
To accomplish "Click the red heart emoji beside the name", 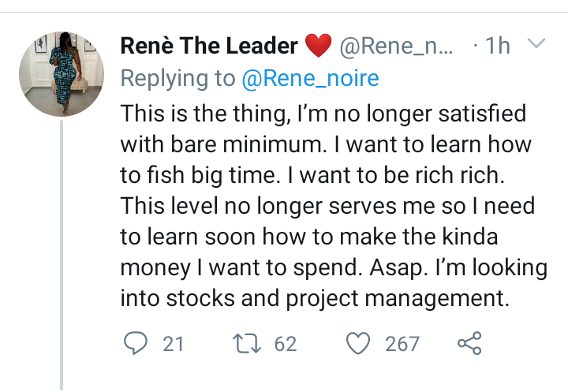I will [318, 47].
